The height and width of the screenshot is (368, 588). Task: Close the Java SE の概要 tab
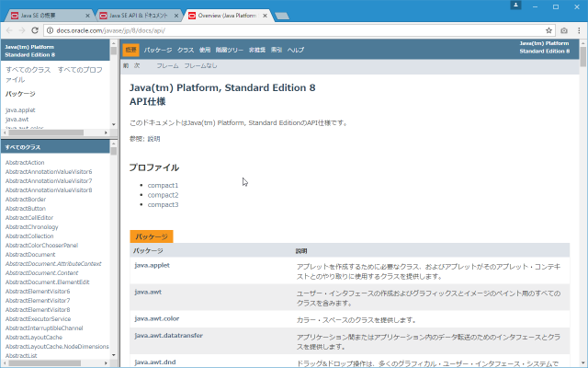[88, 16]
